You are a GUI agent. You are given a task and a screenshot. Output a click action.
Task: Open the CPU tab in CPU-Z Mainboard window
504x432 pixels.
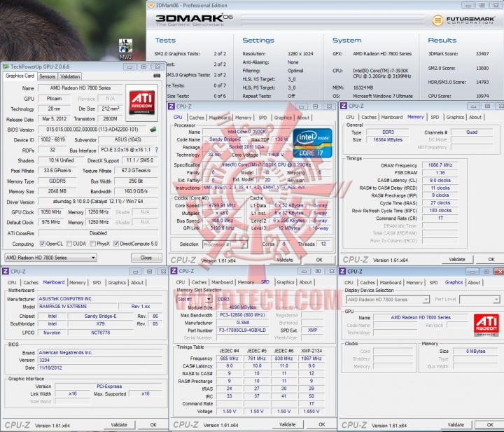tap(12, 283)
